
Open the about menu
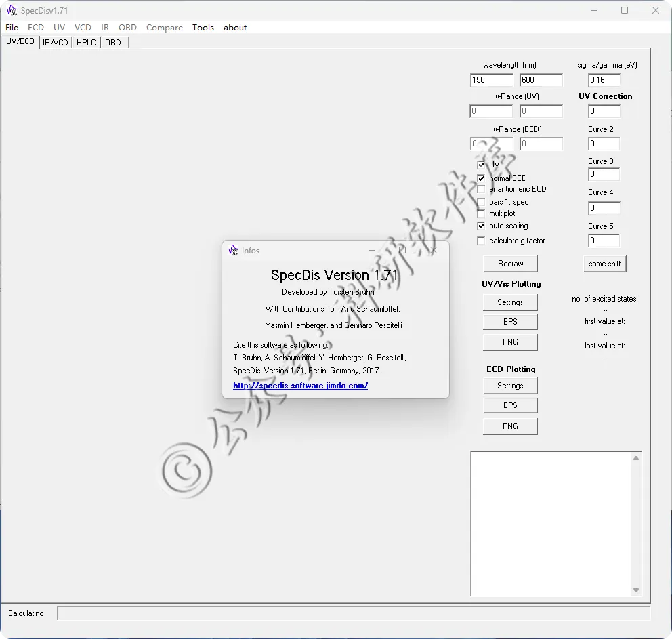[235, 27]
